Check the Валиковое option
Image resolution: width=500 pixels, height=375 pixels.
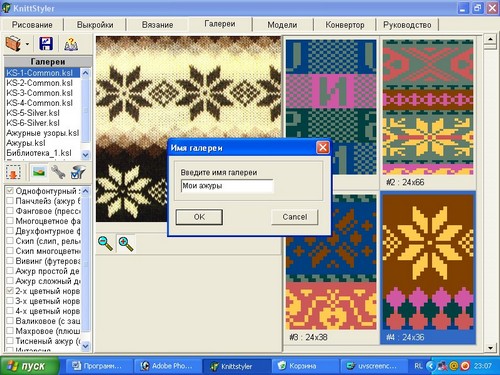pos(10,321)
